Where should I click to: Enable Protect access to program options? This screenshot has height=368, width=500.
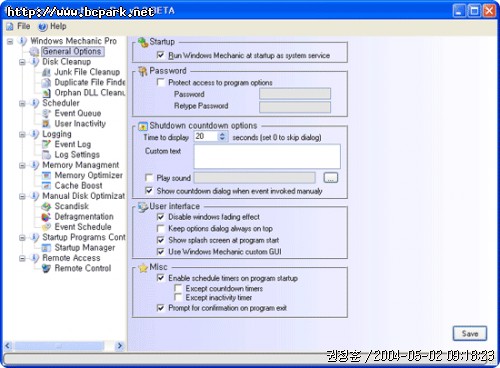point(161,82)
